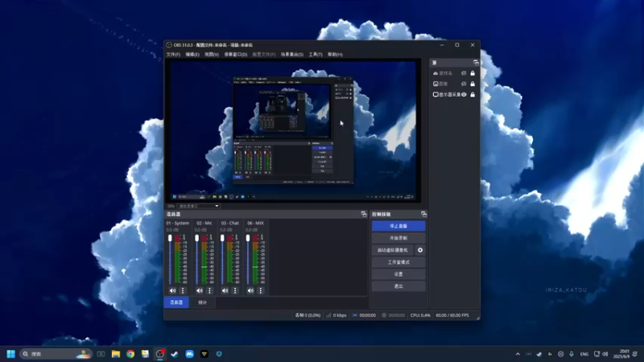Show the hidden image source
The width and height of the screenshot is (644, 362).
tap(464, 84)
